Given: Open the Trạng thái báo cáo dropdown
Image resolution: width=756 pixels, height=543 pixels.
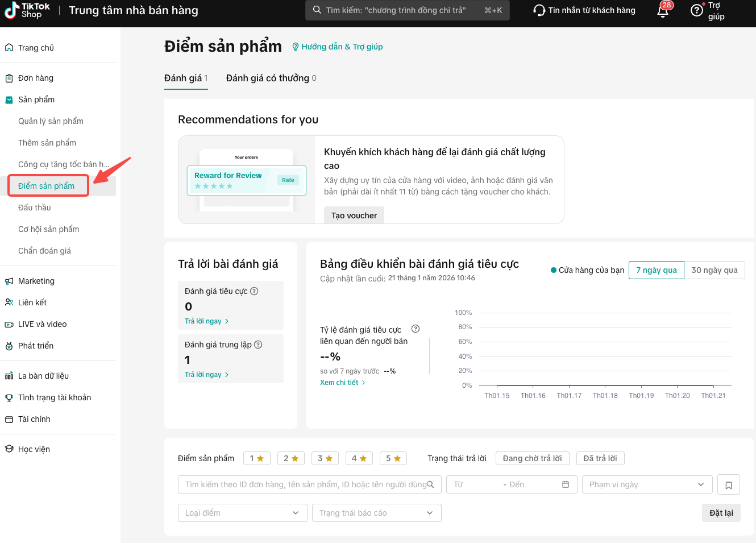Looking at the screenshot, I should 376,513.
